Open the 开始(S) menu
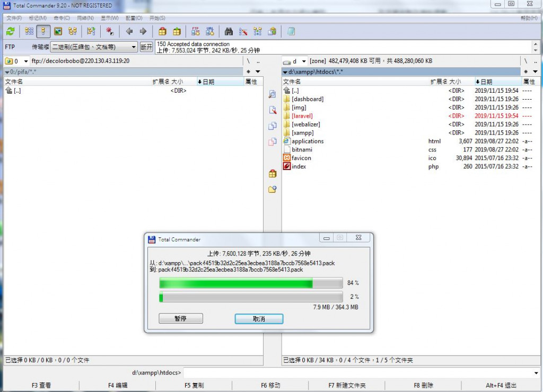This screenshot has height=392, width=543. [x=157, y=18]
